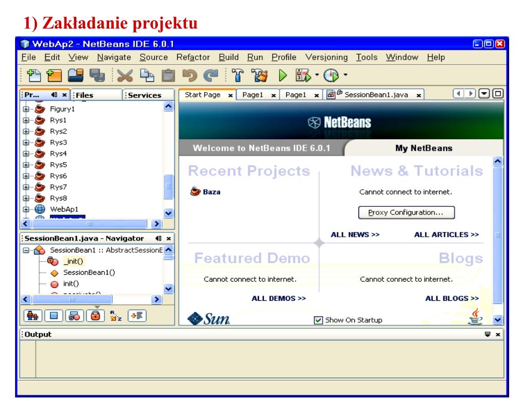
Task: Maximize the editor window with square button
Action: click(498, 94)
